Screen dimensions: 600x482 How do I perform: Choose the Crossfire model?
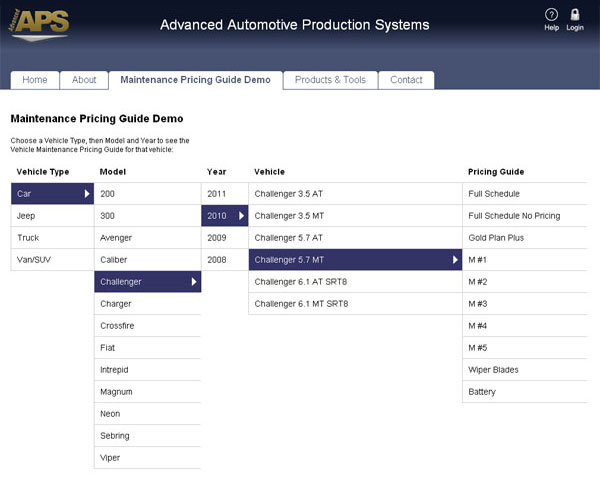(148, 326)
